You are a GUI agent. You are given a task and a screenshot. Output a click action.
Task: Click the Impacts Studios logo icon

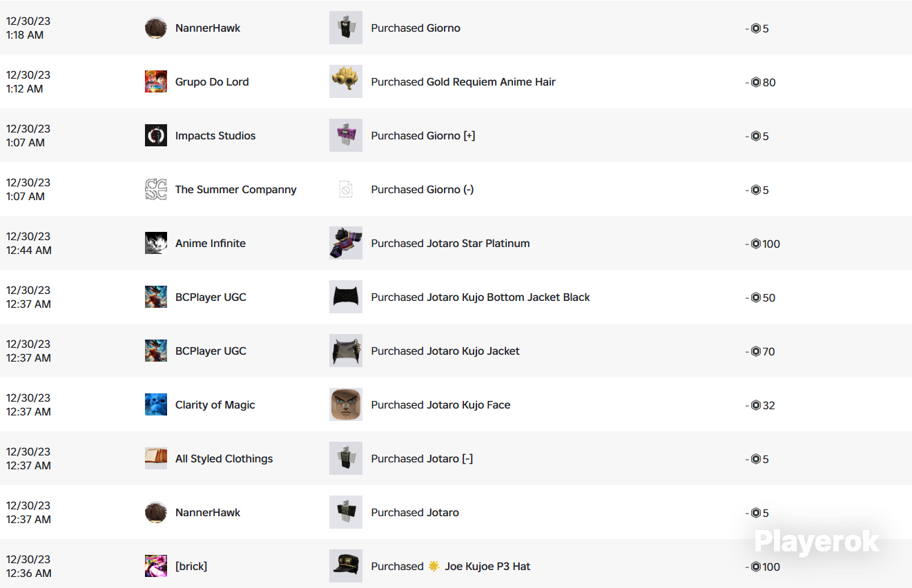(x=156, y=135)
